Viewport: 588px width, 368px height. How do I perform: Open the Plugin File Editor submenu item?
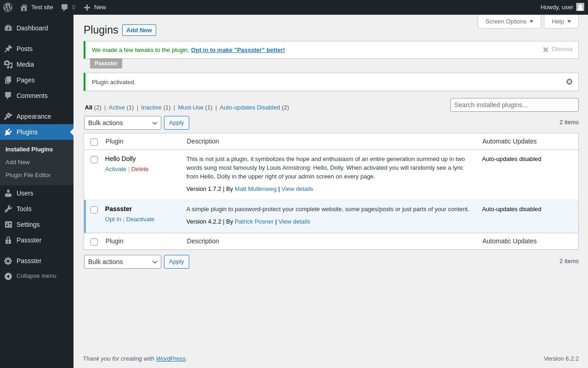click(28, 175)
